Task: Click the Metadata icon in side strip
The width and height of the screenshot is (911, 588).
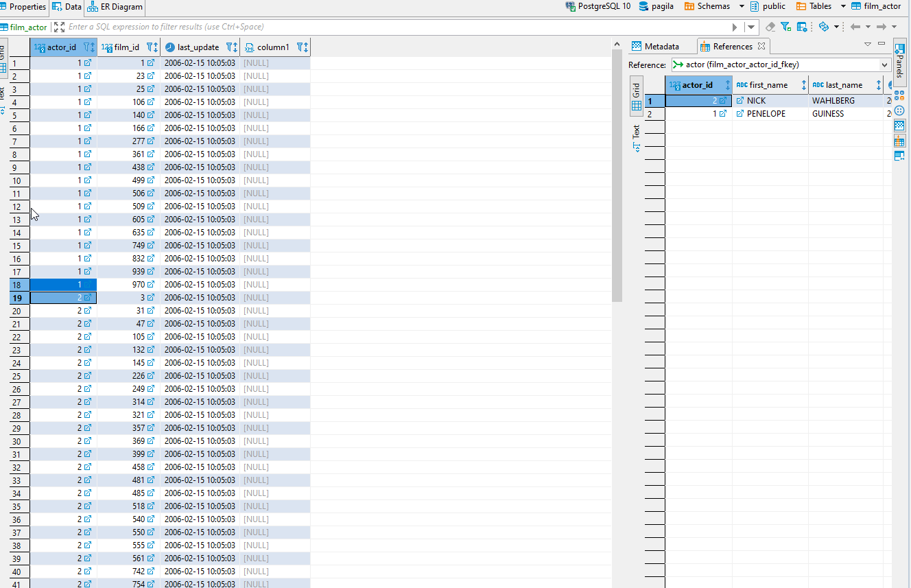Action: [899, 126]
